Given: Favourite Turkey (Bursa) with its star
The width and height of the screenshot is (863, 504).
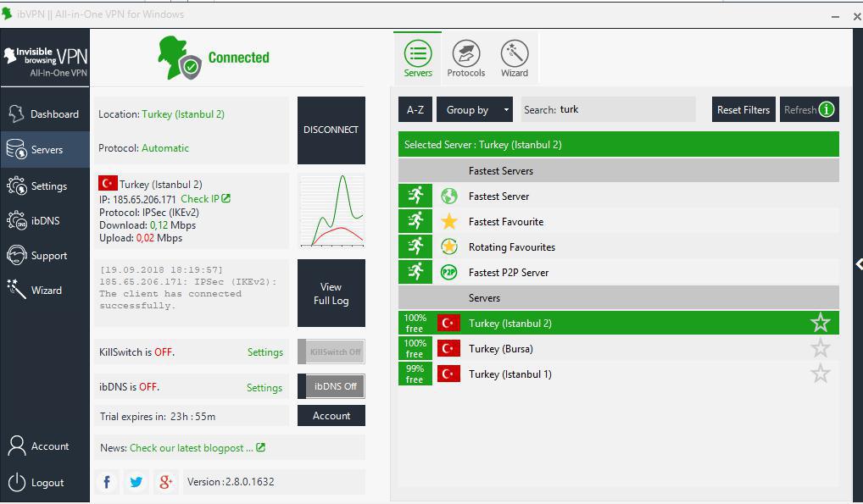Looking at the screenshot, I should pos(820,348).
